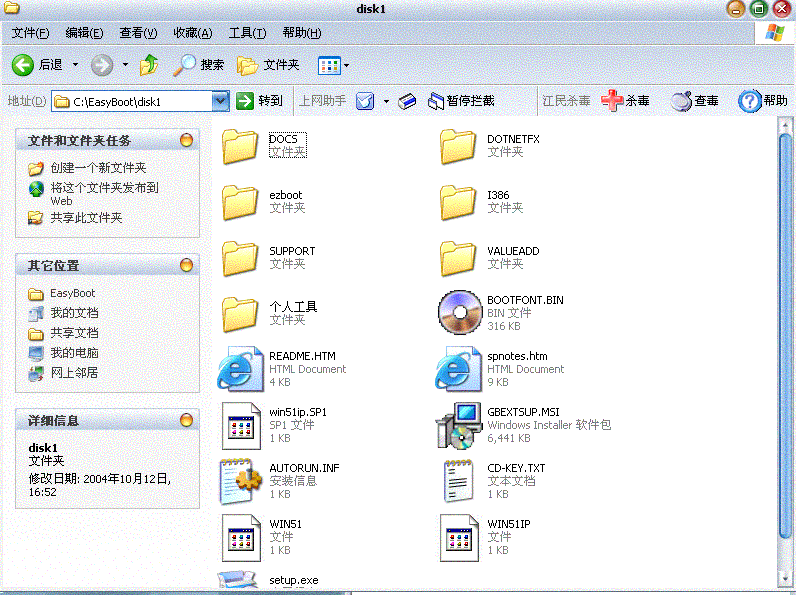The height and width of the screenshot is (595, 796).
Task: Click the 帮助 question mark icon
Action: click(749, 101)
